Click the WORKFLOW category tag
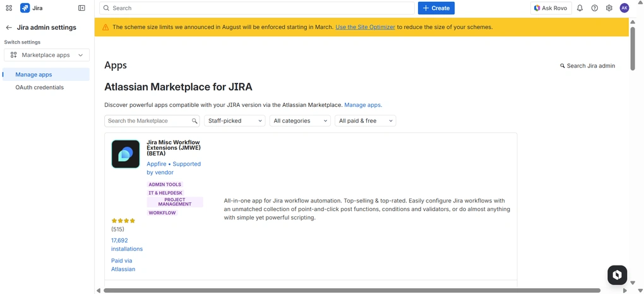 [162, 213]
